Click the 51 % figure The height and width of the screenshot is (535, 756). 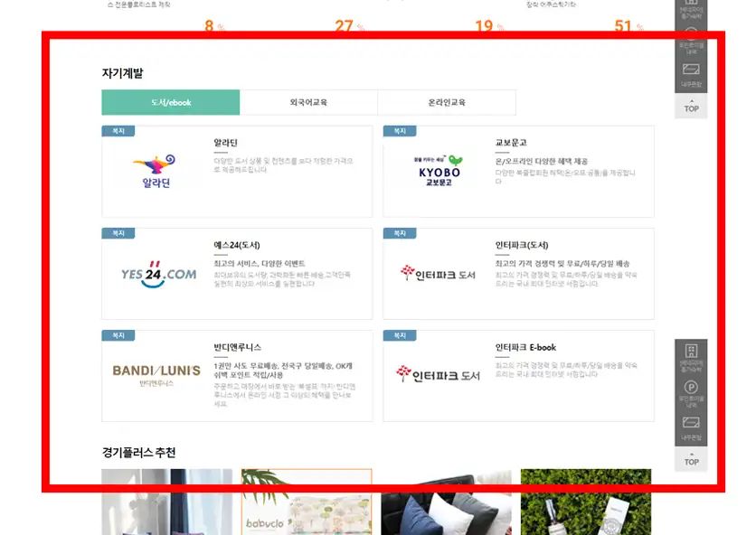628,25
